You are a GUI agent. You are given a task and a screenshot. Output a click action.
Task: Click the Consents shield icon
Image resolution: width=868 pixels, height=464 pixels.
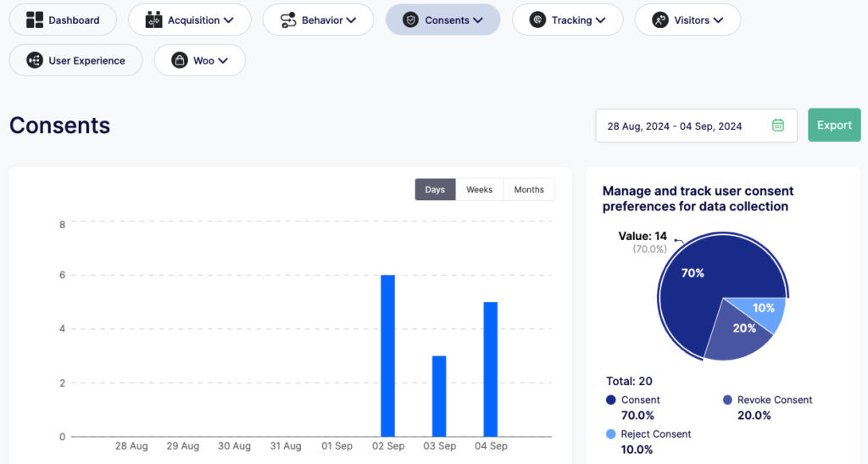click(x=410, y=20)
